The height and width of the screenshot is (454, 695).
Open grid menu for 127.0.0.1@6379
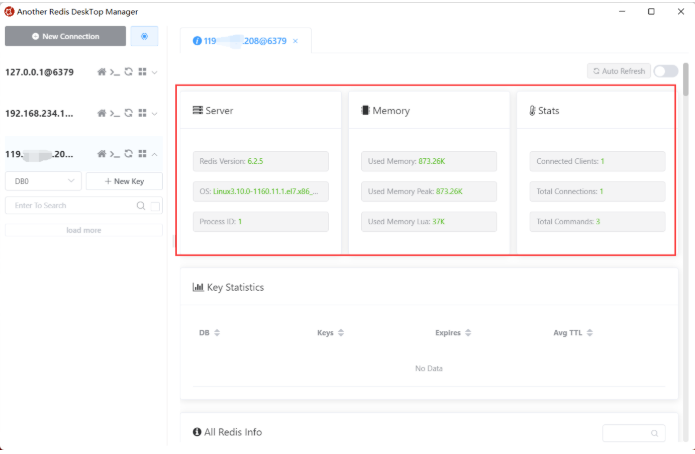(x=142, y=71)
